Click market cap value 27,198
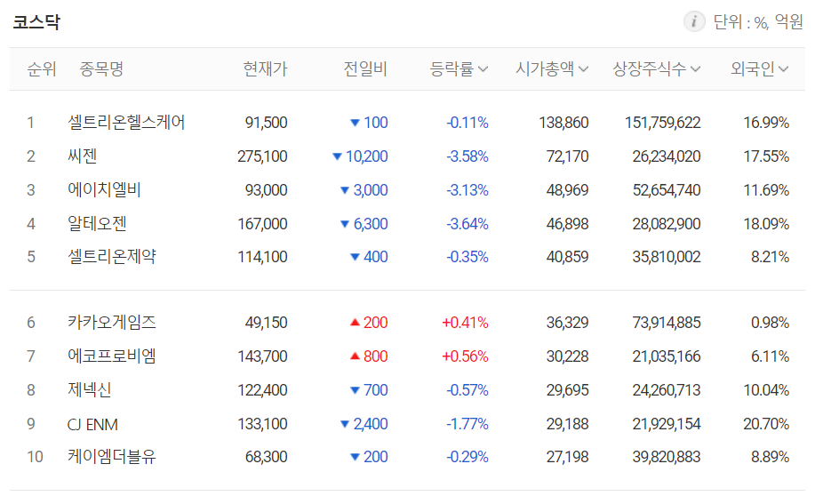Image resolution: width=815 pixels, height=504 pixels. [568, 457]
